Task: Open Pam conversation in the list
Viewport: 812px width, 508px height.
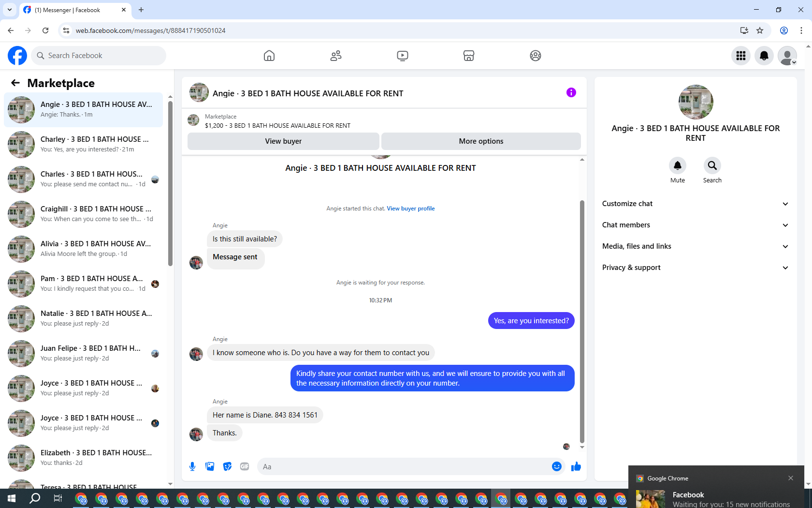Action: [x=83, y=284]
